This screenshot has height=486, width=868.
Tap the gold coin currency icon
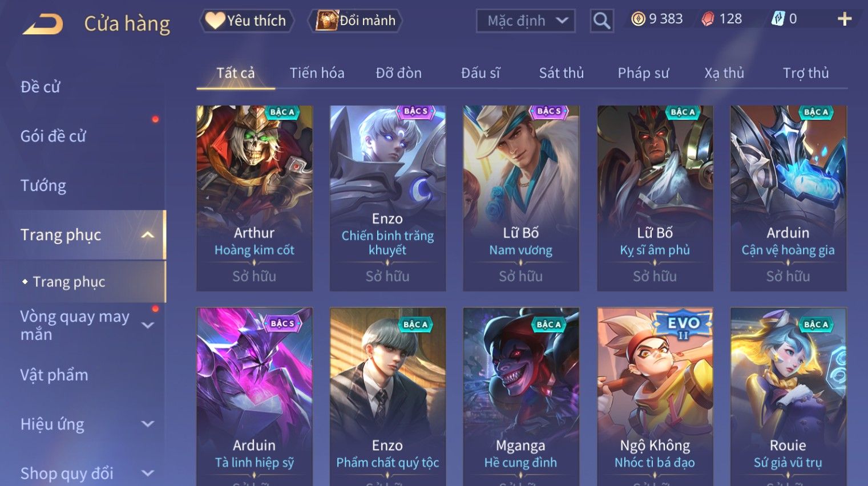(x=639, y=19)
